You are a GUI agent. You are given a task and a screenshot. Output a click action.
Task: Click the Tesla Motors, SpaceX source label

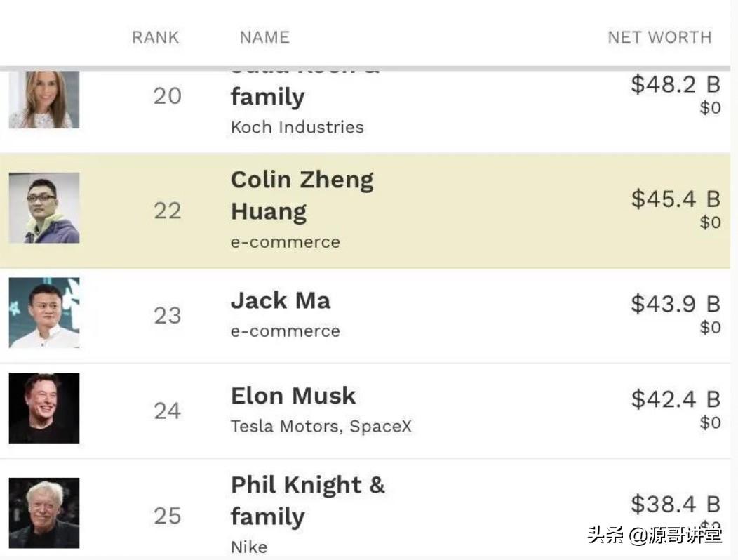[x=321, y=426]
